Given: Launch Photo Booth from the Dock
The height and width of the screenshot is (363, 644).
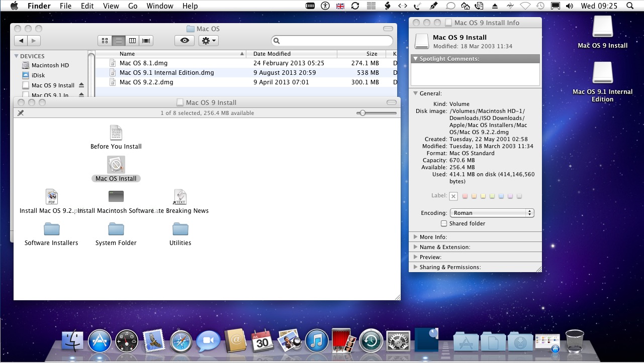Looking at the screenshot, I should coord(344,341).
